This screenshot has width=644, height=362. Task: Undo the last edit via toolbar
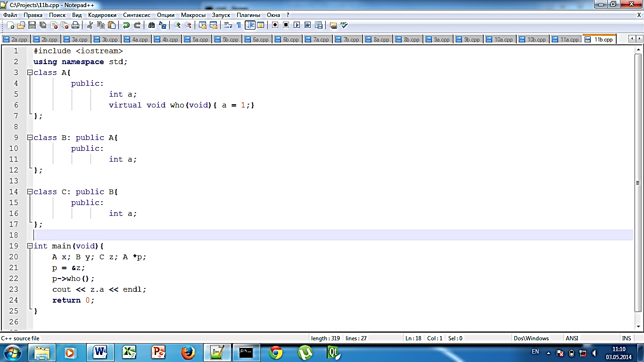(127, 25)
